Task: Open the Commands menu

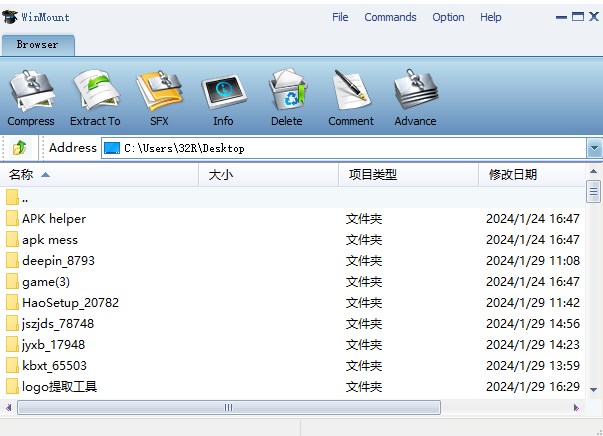Action: pyautogui.click(x=390, y=17)
